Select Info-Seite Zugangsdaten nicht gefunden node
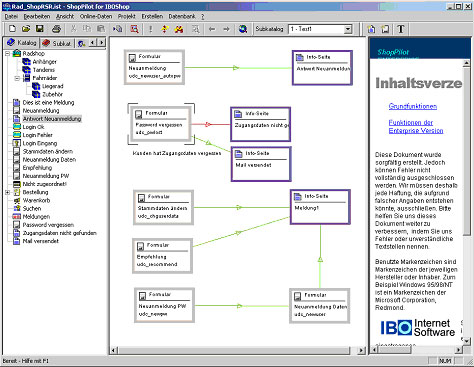Viewport: 474px width, 367px height. [x=261, y=124]
